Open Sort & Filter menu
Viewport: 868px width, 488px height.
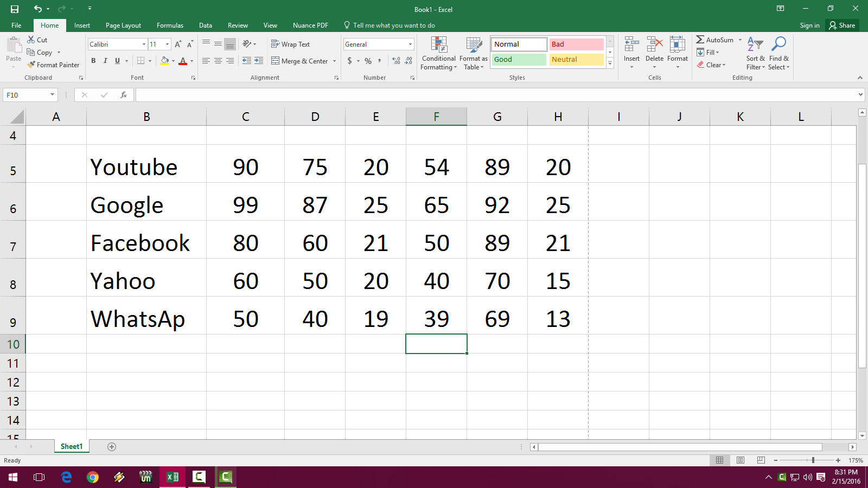click(x=755, y=53)
